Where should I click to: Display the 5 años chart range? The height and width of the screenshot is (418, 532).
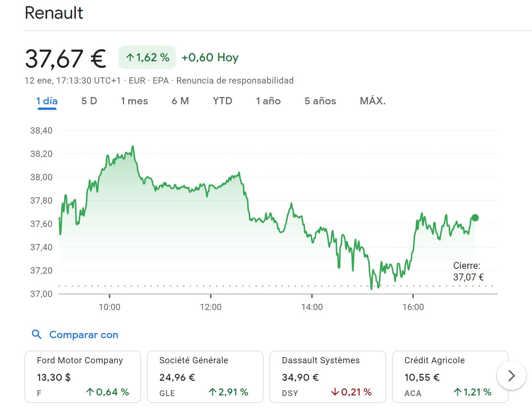(x=320, y=101)
